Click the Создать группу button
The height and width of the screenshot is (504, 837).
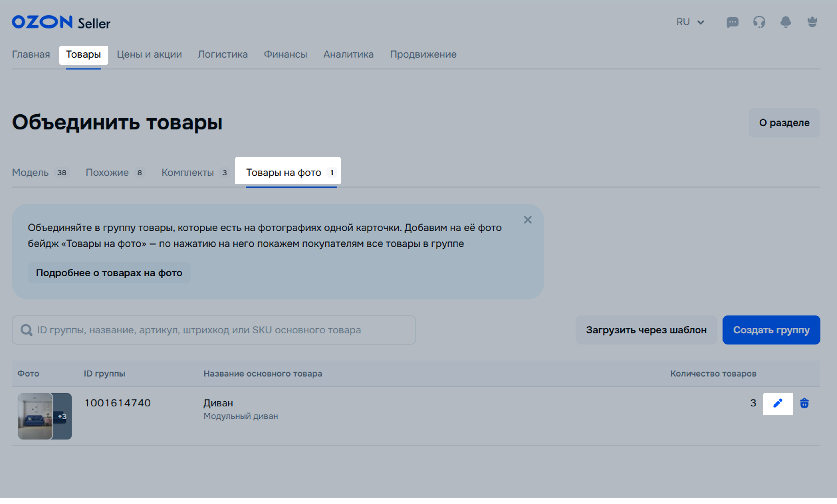[x=771, y=330]
